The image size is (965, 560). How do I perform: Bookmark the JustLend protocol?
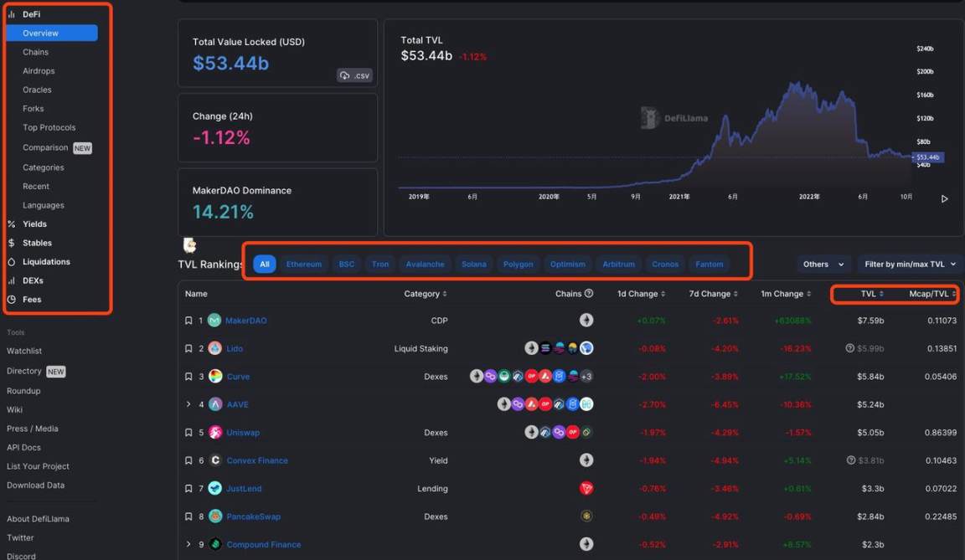point(188,489)
